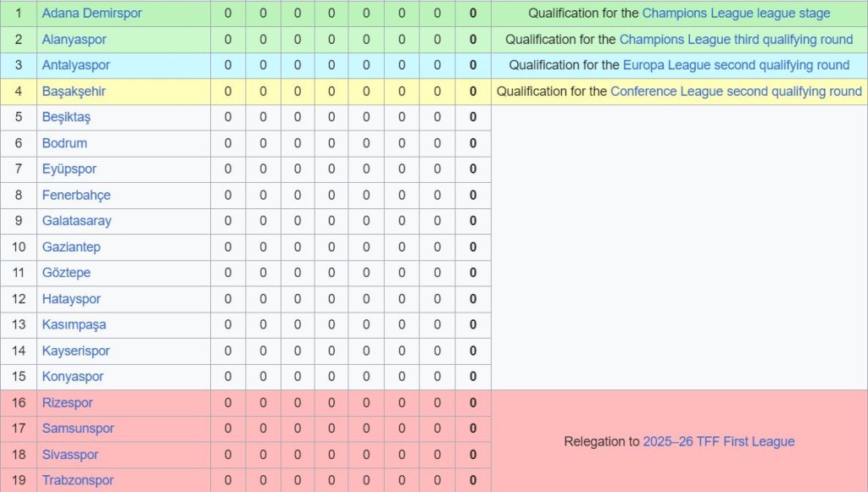Select the Göztepe team link
This screenshot has height=492, width=868.
[x=66, y=273]
